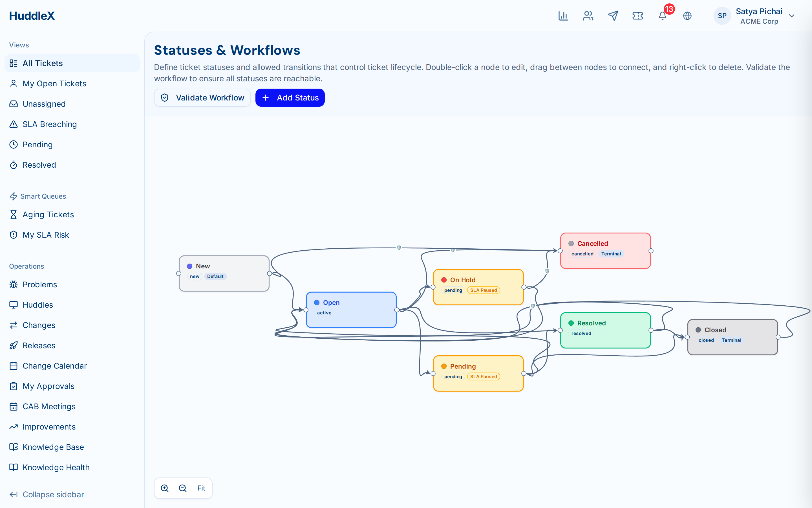
Task: Click the Huddles monitor icon
Action: (14, 305)
